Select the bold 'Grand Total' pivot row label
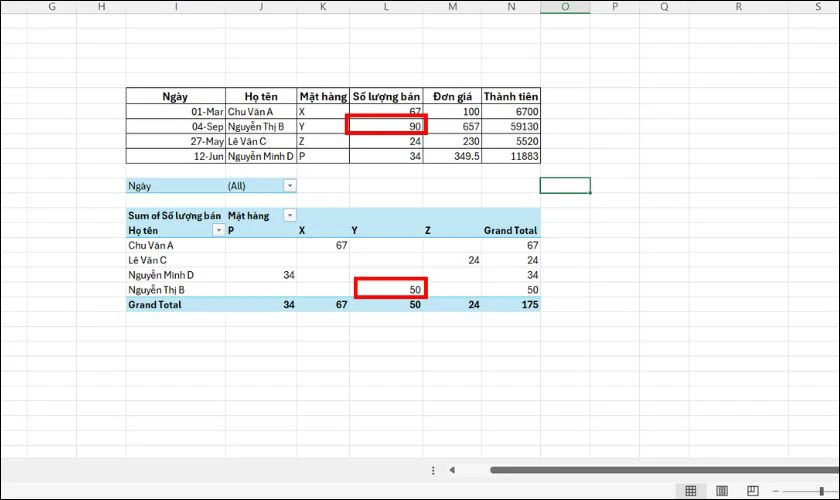This screenshot has width=840, height=500. [x=176, y=305]
